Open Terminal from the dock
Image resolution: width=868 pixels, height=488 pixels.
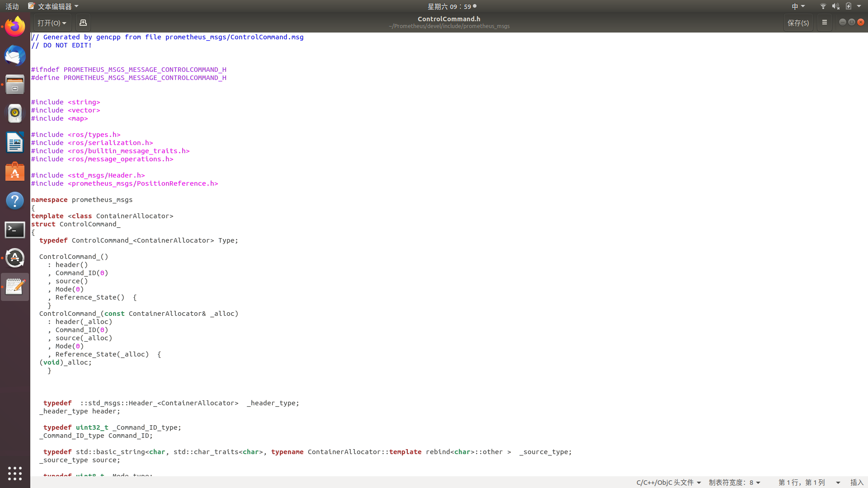15,230
